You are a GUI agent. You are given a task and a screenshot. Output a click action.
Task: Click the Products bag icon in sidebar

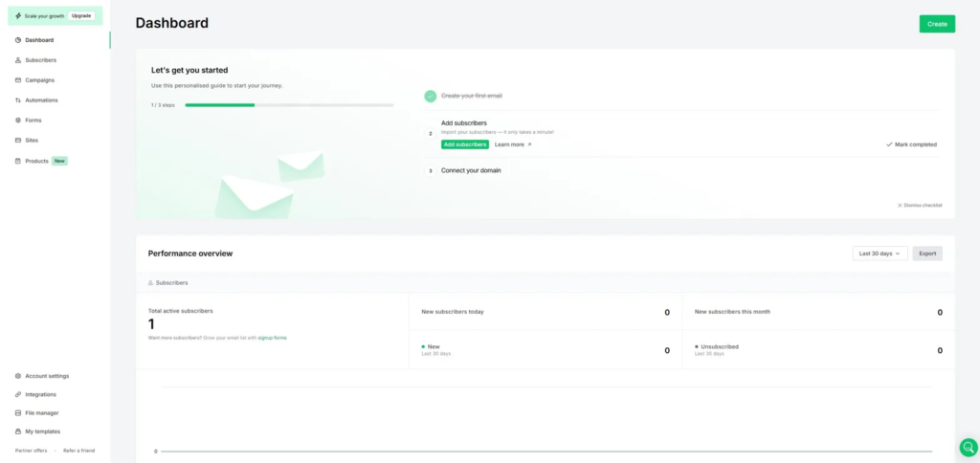pos(18,161)
